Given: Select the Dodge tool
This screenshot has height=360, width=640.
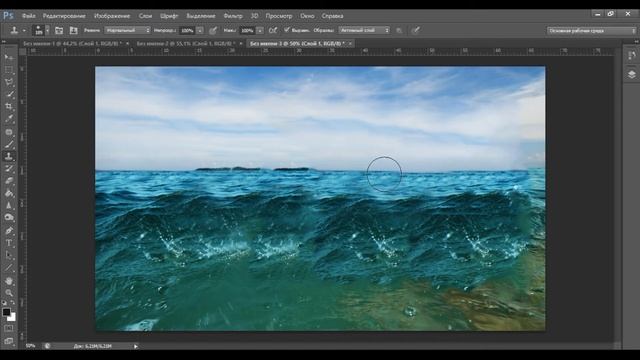Looking at the screenshot, I should pos(9,218).
